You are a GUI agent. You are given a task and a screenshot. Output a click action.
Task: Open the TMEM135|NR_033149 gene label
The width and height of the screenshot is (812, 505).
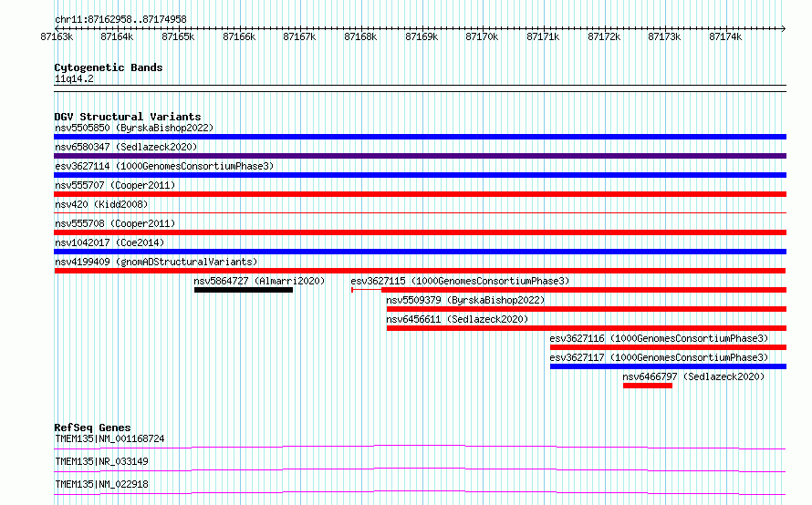(101, 461)
